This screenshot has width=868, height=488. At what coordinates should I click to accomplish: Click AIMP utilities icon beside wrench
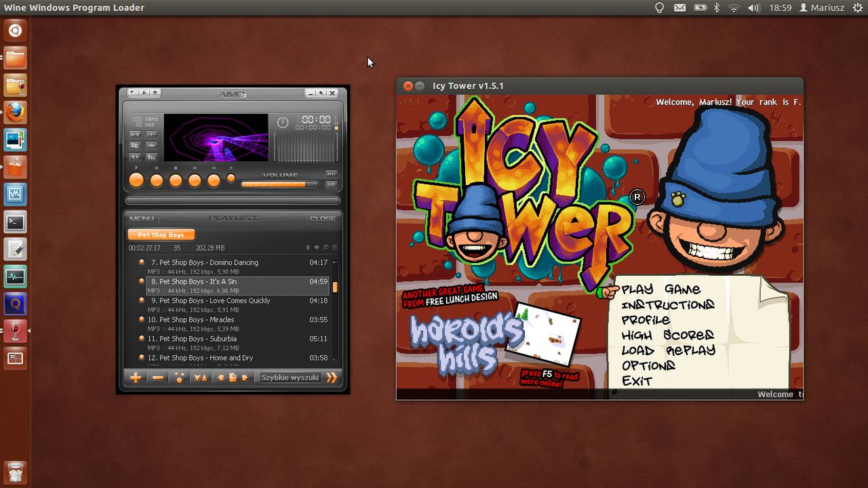(x=155, y=93)
